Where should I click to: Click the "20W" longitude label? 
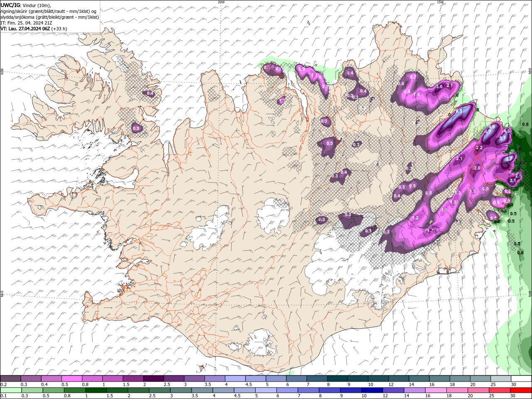221,2
